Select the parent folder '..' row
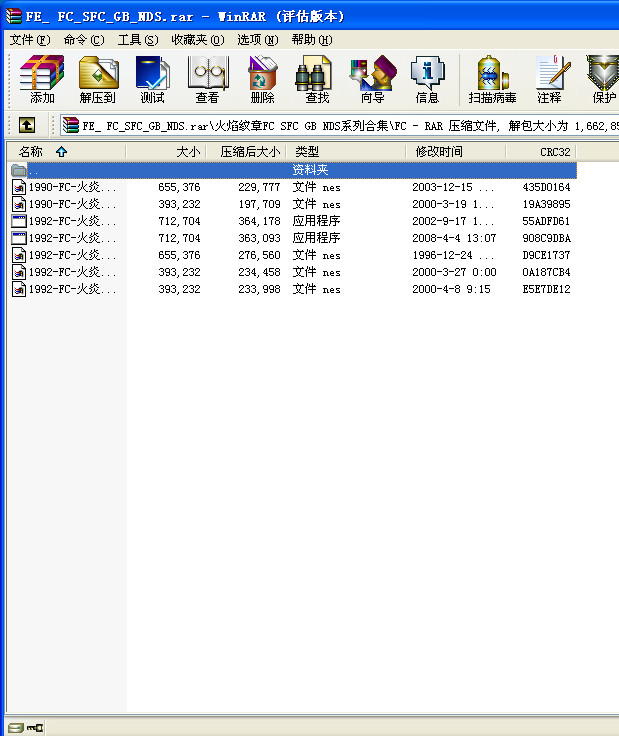Screen dimensions: 619x736 tap(292, 170)
